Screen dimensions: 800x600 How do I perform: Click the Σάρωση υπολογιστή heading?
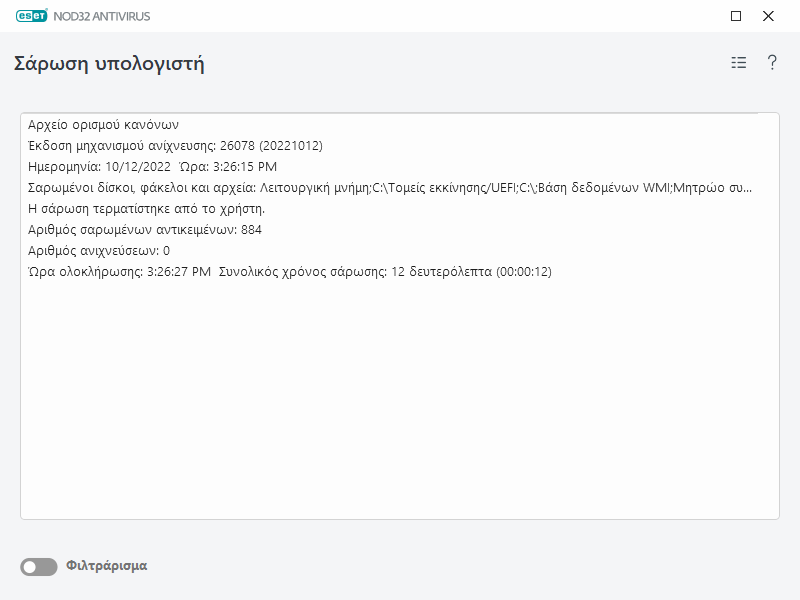click(x=110, y=62)
